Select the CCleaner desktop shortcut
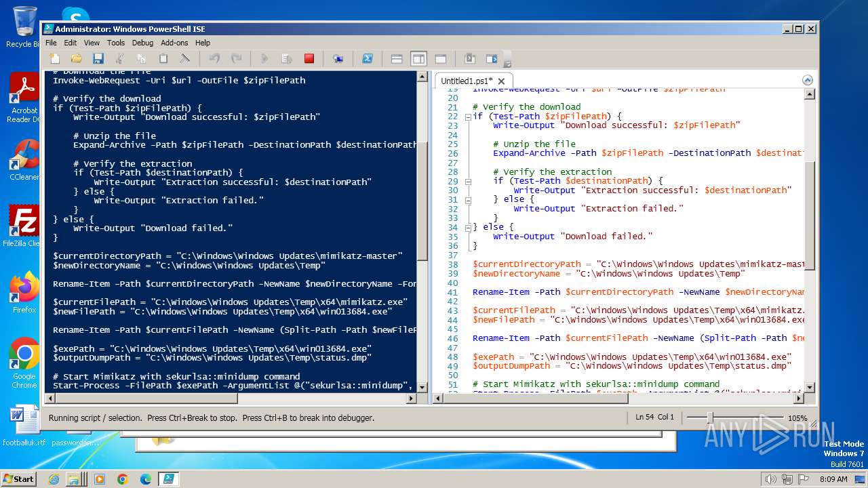The width and height of the screenshot is (868, 488). click(x=24, y=160)
